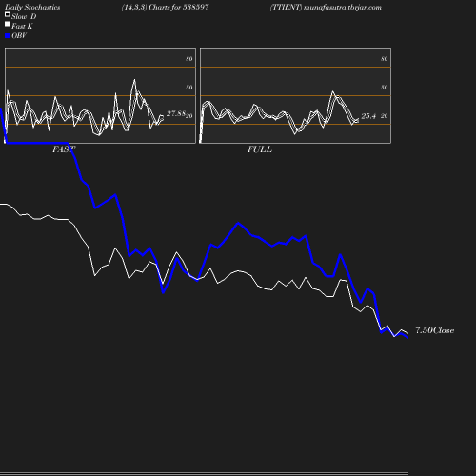Click the 27.88 value in FAST chart
Screen dimensions: 476x476
pyautogui.click(x=176, y=113)
